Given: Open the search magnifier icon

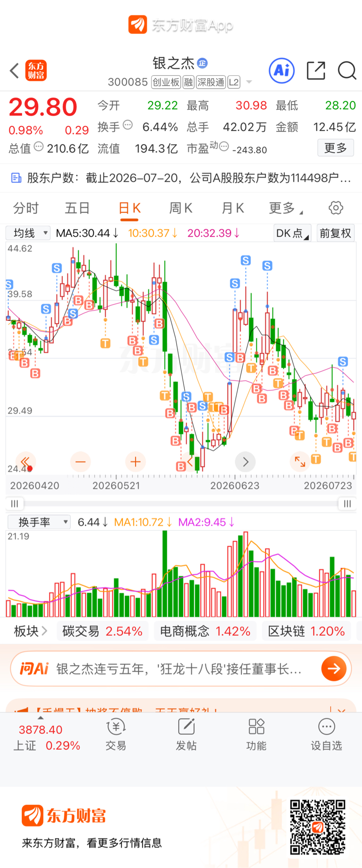Looking at the screenshot, I should 347,71.
